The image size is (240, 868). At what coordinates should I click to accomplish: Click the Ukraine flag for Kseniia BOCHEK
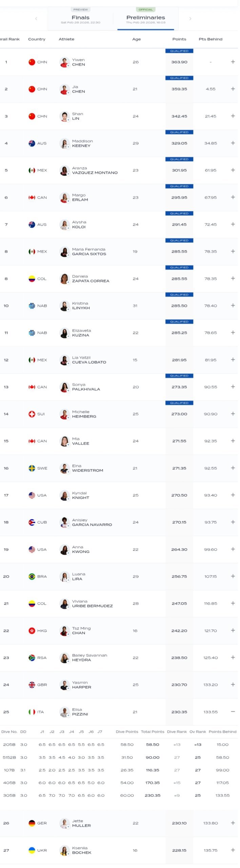pos(32,850)
